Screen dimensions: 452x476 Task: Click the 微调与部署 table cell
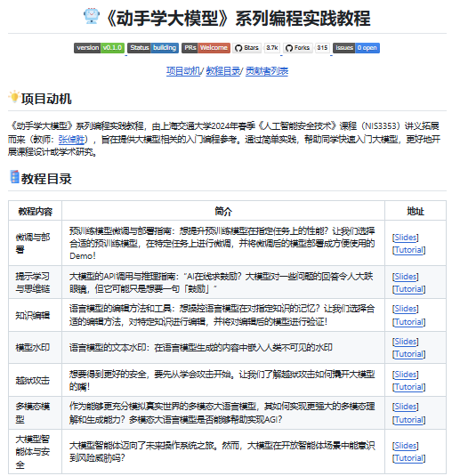36,243
